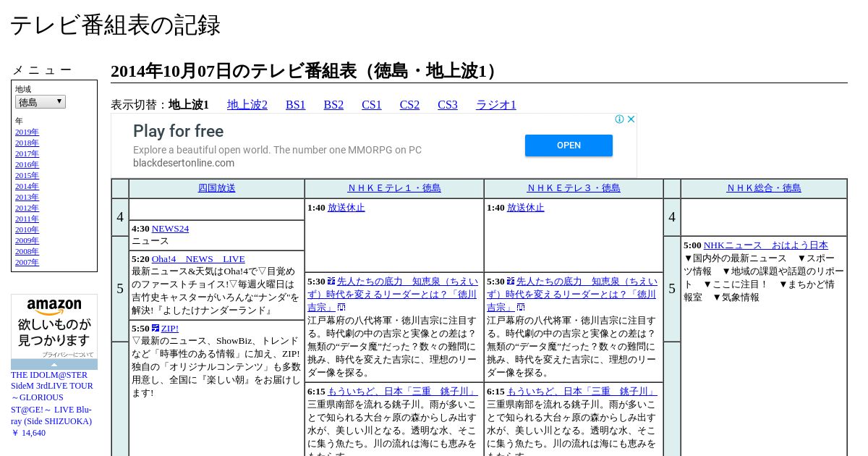868x456 pixels.
Task: Open the 2009年 year link
Action: tap(27, 240)
